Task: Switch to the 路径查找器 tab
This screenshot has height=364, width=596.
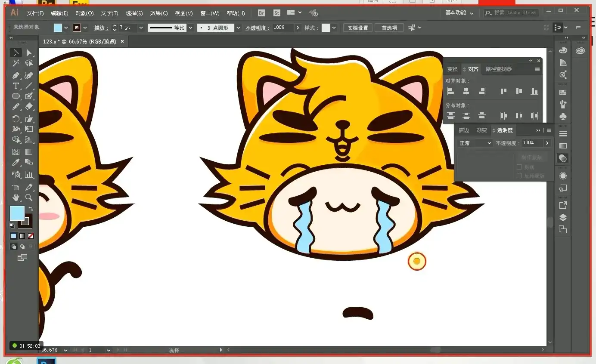Action: click(x=498, y=69)
